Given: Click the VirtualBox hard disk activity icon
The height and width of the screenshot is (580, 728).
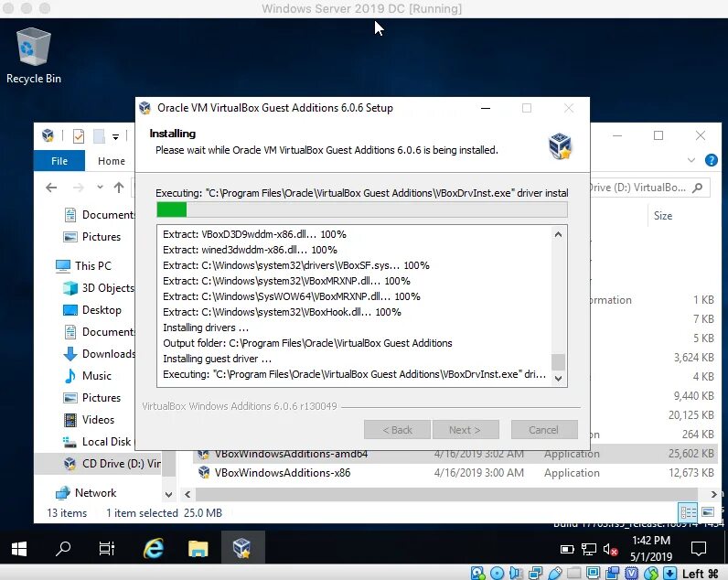Looking at the screenshot, I should tap(477, 574).
